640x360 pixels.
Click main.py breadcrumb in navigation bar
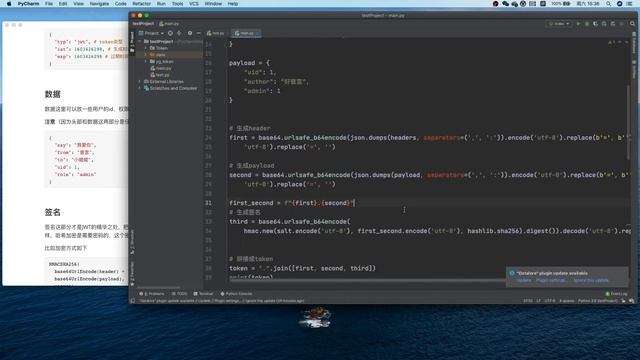point(169,24)
